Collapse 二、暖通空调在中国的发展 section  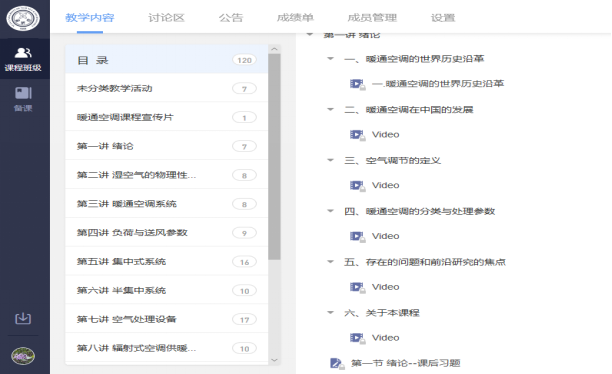pyautogui.click(x=330, y=109)
